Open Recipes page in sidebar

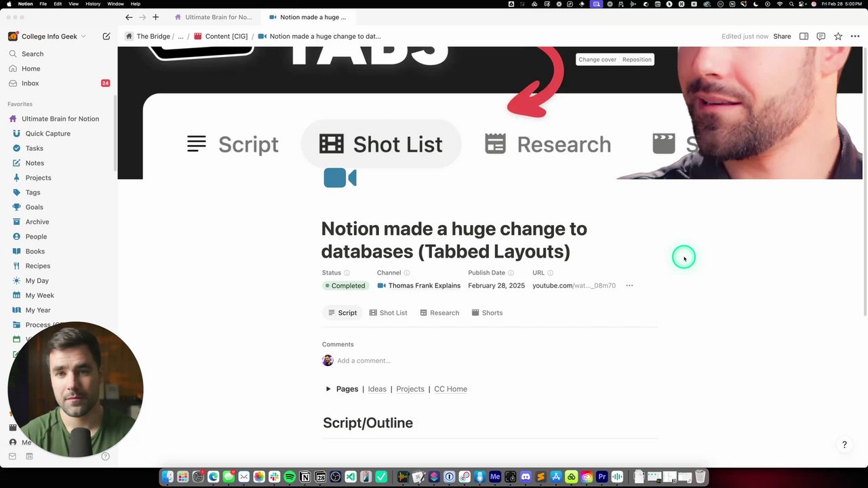(x=37, y=266)
